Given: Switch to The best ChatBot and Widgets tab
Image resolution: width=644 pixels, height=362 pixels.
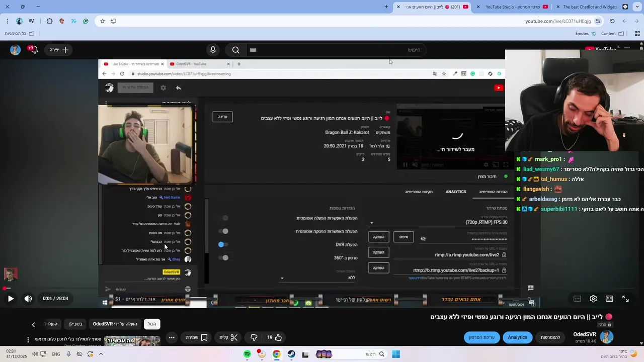Looking at the screenshot, I should (x=593, y=7).
